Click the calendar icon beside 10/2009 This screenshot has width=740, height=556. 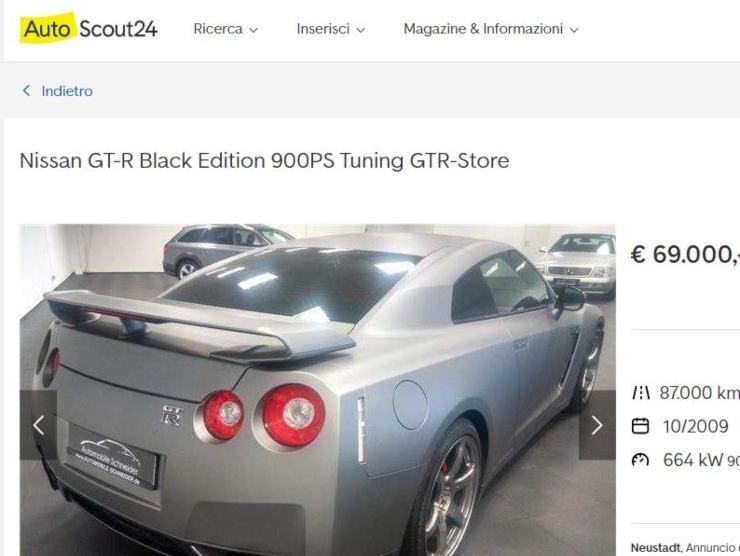point(640,426)
